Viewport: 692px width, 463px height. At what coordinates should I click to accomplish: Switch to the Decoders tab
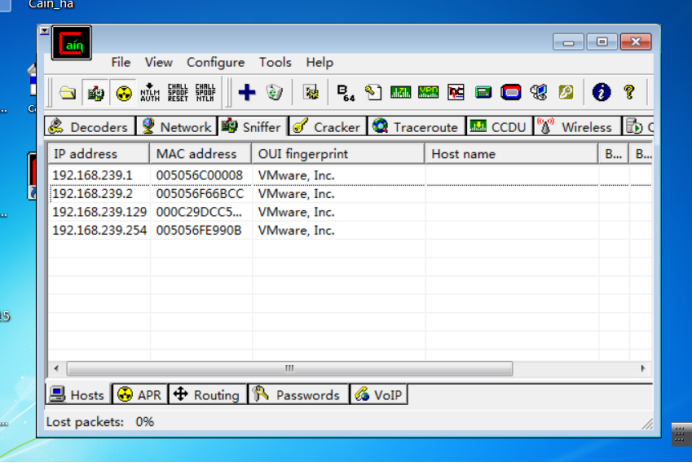pyautogui.click(x=90, y=127)
